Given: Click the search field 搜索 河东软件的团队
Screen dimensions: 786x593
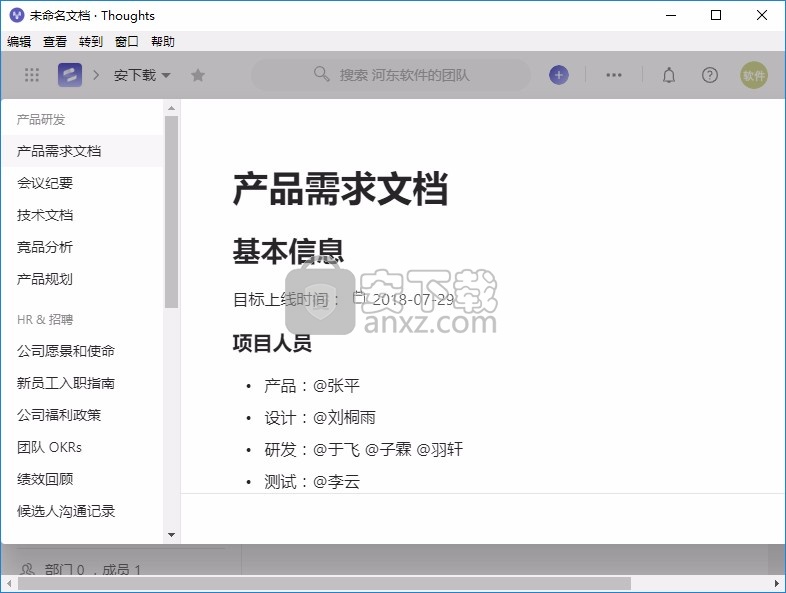Looking at the screenshot, I should (x=390, y=75).
